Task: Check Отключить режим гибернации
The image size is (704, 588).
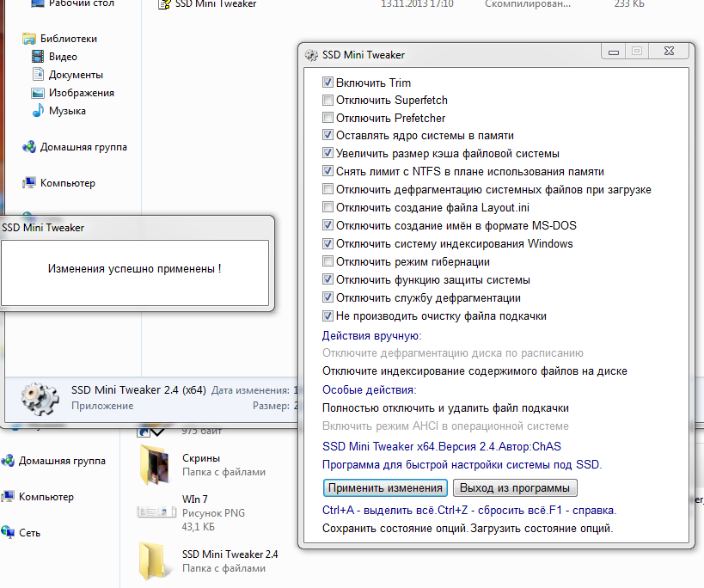Action: click(328, 261)
